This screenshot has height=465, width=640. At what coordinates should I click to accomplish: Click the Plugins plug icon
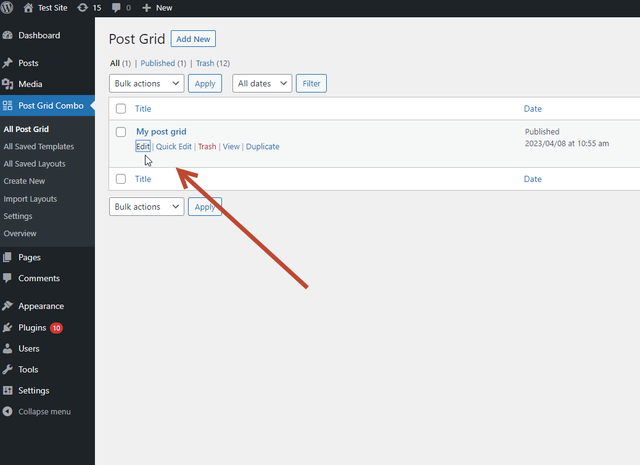[7, 327]
